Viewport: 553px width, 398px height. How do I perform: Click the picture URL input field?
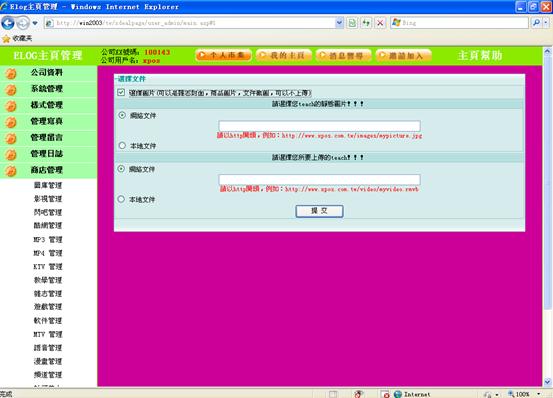[x=319, y=125]
